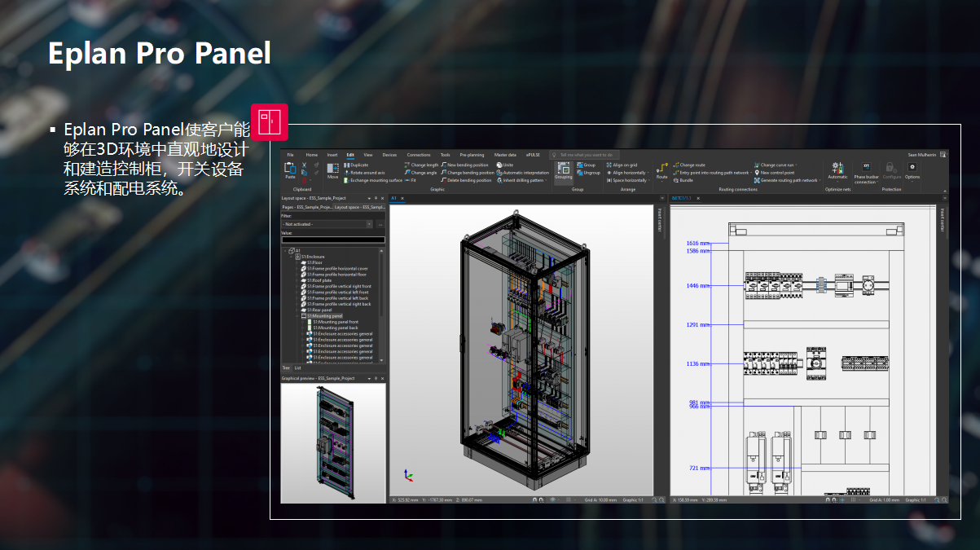Select the Move tool
The image size is (980, 550).
332,170
